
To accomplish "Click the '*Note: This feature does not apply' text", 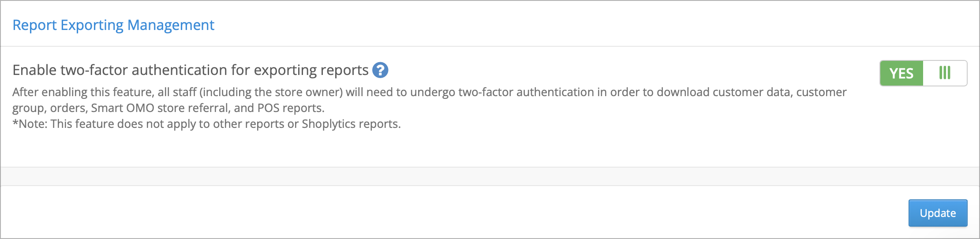I will pyautogui.click(x=207, y=124).
